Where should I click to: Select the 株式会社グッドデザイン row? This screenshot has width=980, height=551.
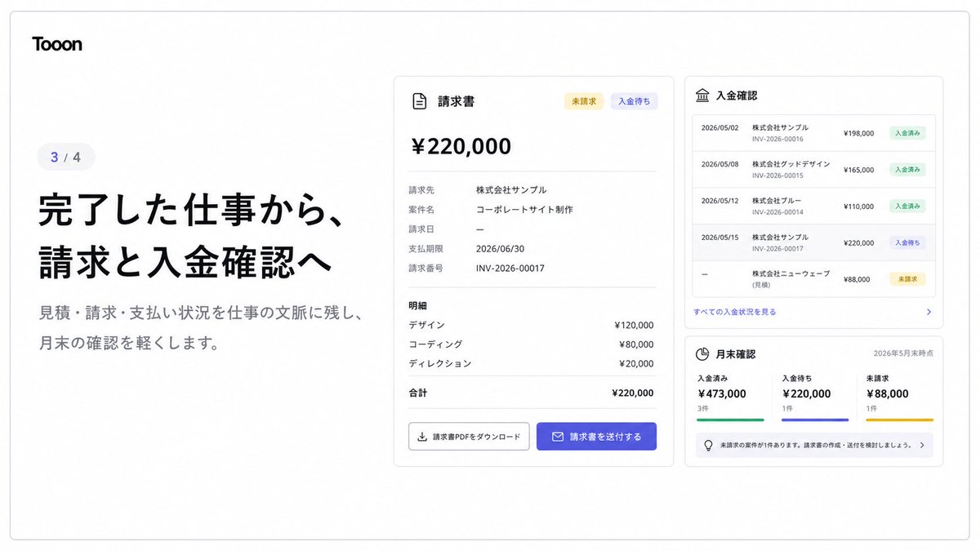(813, 170)
